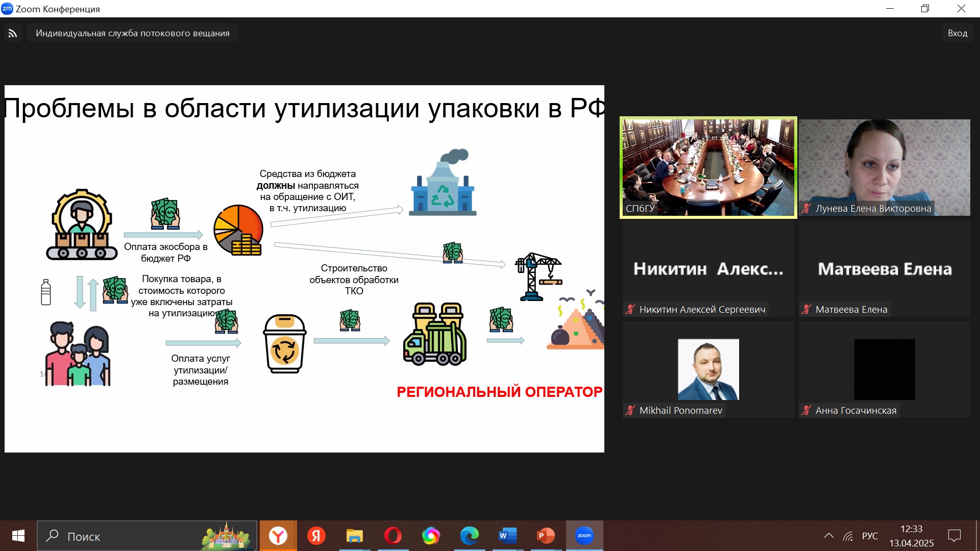Click the Zoom taskbar icon
The image size is (980, 551).
pyautogui.click(x=584, y=536)
